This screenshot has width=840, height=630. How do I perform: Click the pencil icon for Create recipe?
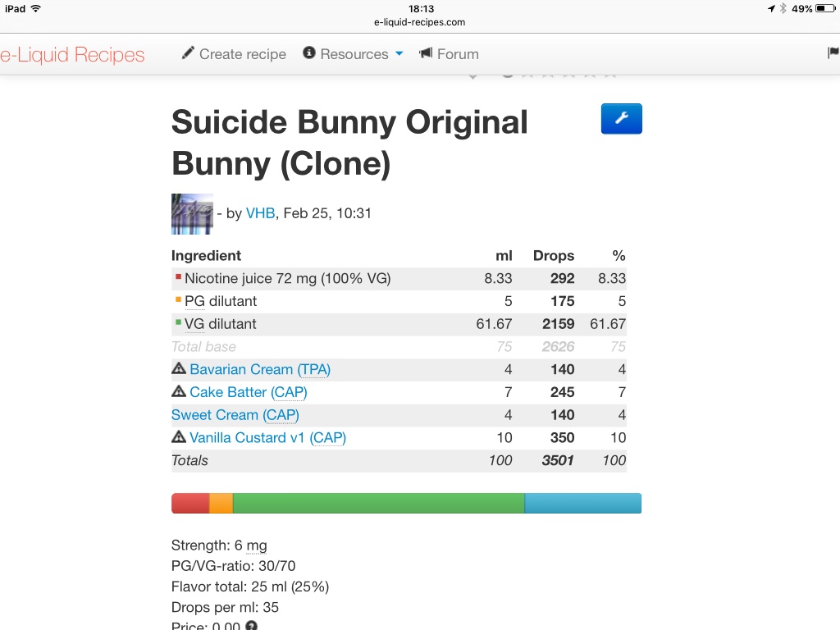pos(189,53)
